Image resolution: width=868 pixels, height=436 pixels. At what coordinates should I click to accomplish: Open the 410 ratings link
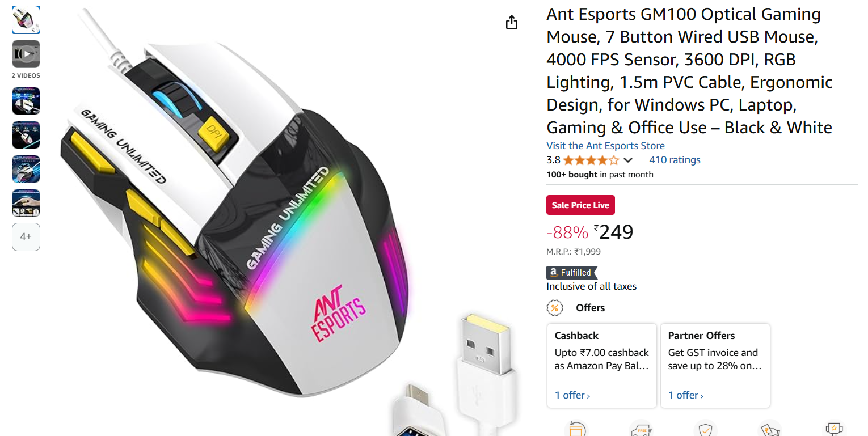pos(675,160)
